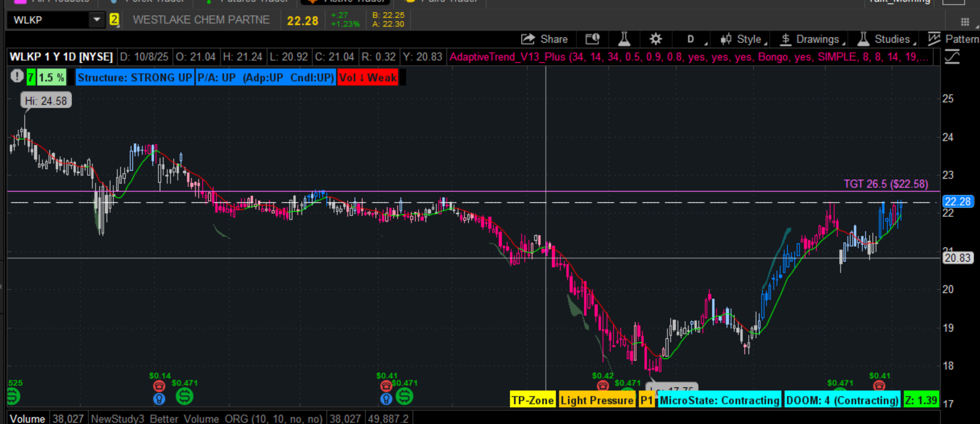Click the green $0.471 dividend icon near $0.14
Screen dimensions: 980x424
[x=185, y=396]
